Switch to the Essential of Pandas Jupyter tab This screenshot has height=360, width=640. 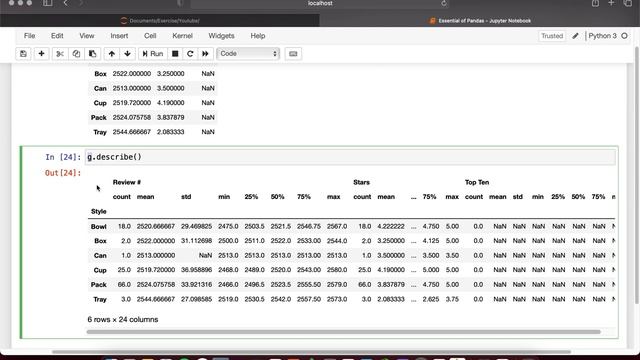(480, 20)
